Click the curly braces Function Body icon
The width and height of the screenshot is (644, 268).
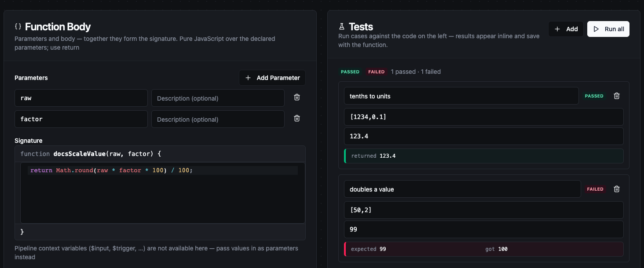(x=18, y=26)
